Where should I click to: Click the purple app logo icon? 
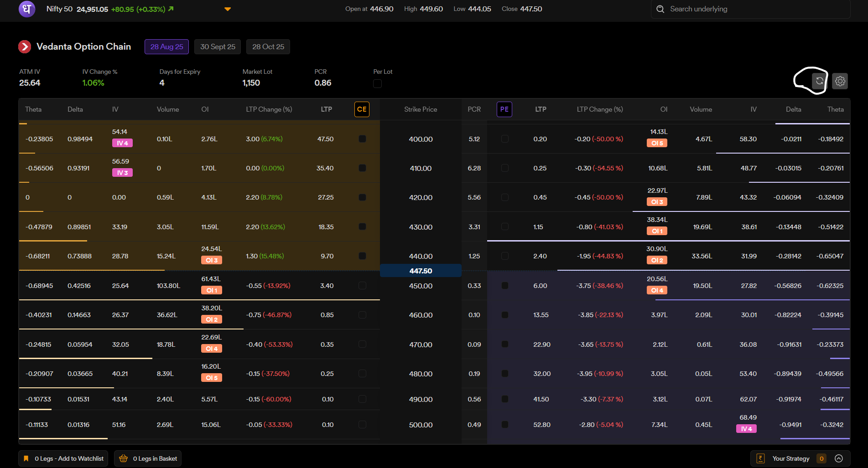tap(27, 9)
